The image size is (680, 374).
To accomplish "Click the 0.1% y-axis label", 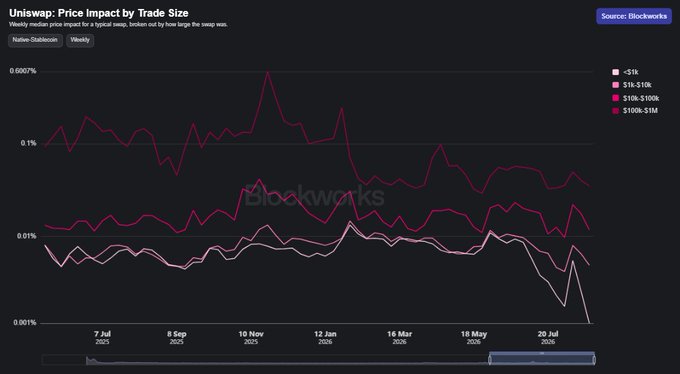I will coord(29,143).
